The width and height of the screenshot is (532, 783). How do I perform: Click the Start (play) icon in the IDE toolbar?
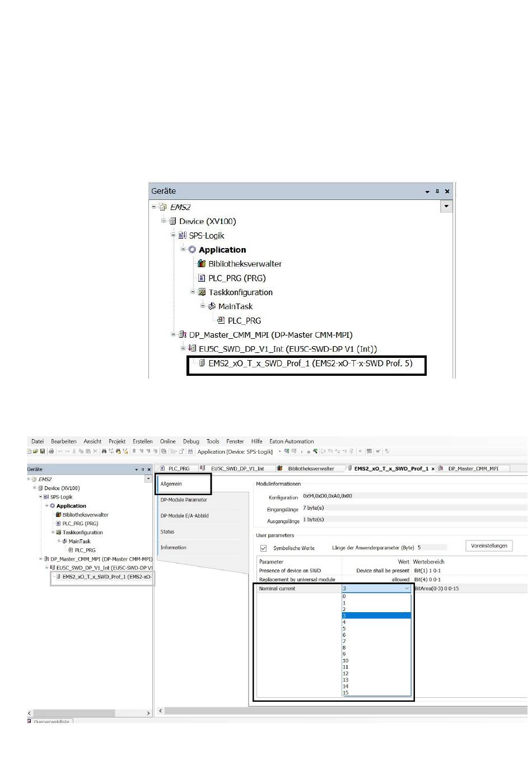click(x=301, y=451)
